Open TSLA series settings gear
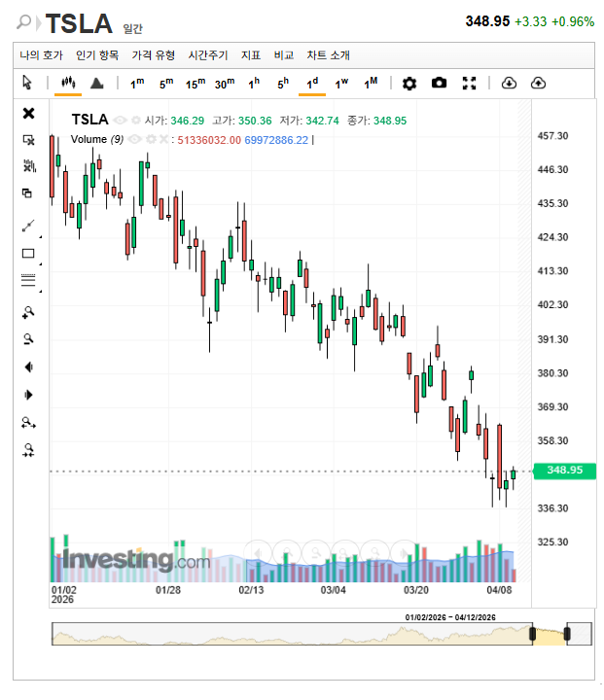This screenshot has width=604, height=700. 136,121
